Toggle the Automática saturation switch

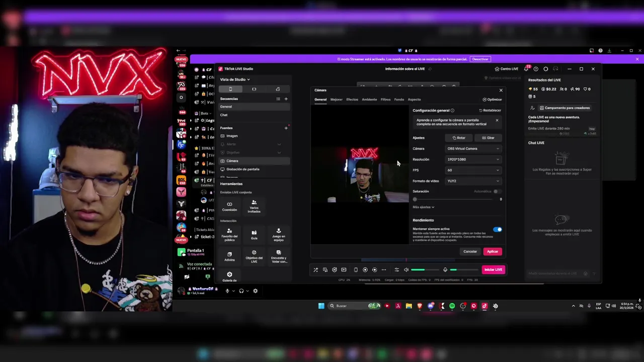(497, 192)
